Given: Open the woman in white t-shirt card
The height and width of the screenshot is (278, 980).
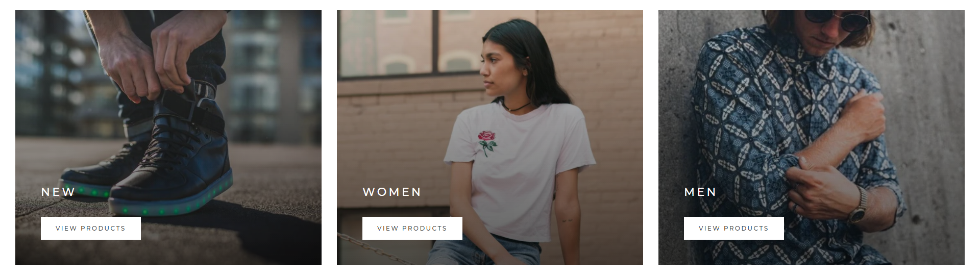Looking at the screenshot, I should (490, 138).
